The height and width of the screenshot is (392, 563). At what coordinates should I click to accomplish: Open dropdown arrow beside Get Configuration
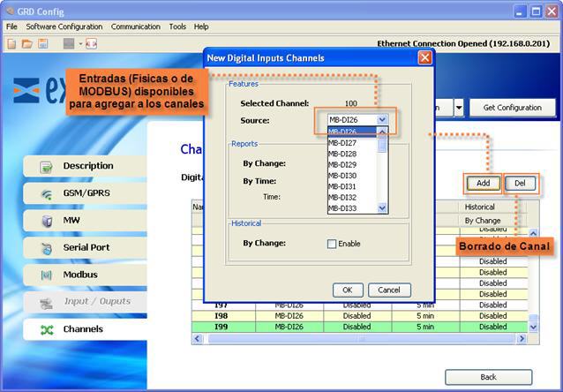pos(459,108)
